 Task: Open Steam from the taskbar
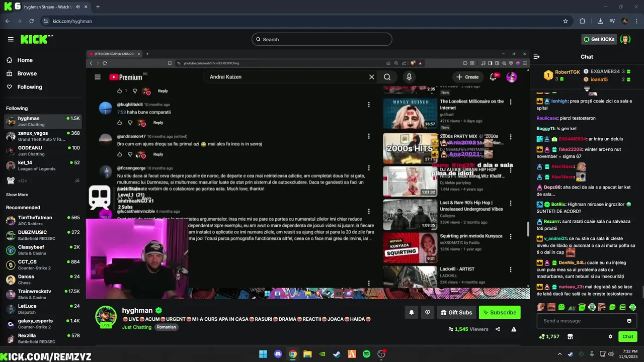point(337,354)
